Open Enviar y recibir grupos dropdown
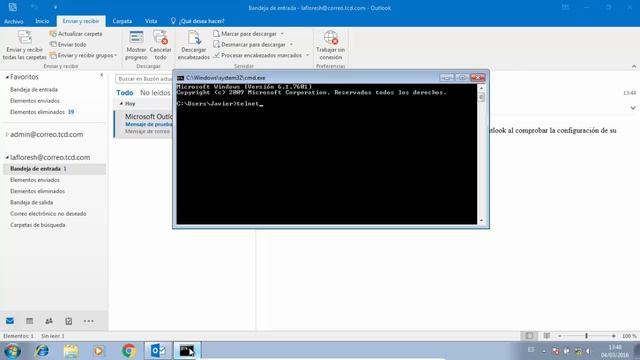This screenshot has width=640, height=360. (x=83, y=55)
